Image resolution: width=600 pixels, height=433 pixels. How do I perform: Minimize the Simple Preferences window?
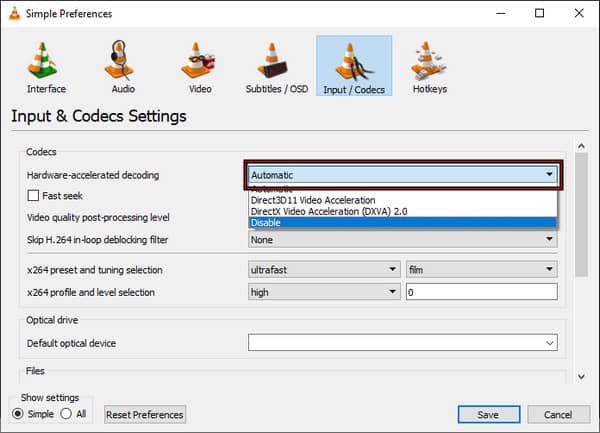pyautogui.click(x=501, y=13)
